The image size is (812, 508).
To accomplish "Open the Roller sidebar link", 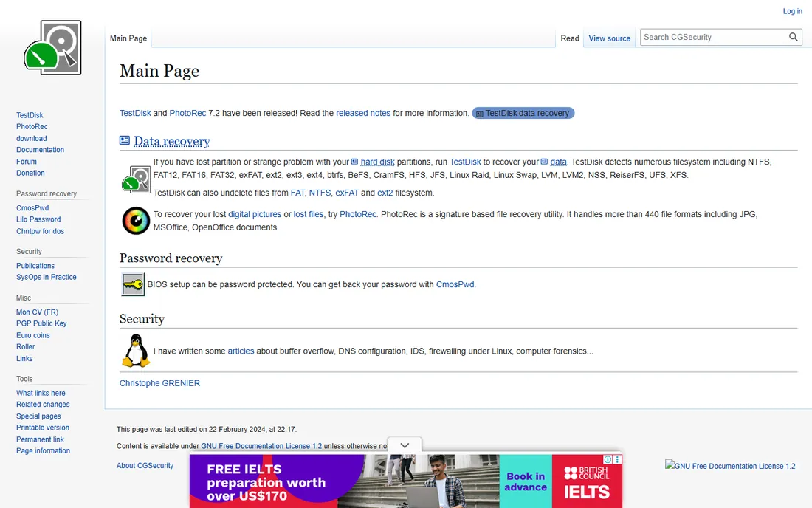I will pos(25,347).
